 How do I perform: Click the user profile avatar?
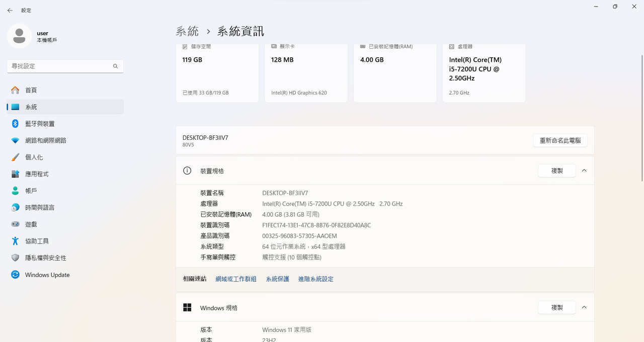coord(19,36)
